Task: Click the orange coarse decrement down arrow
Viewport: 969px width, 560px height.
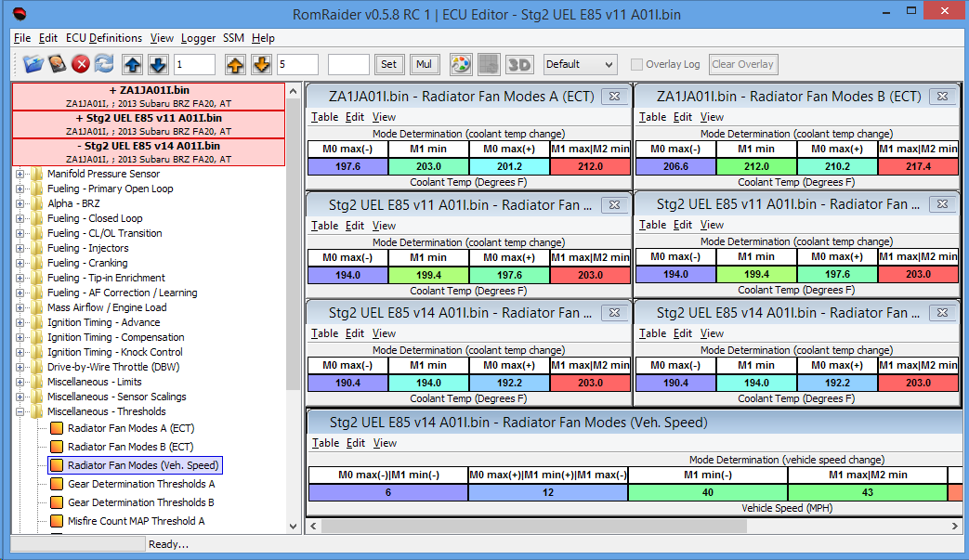Action: pos(261,64)
